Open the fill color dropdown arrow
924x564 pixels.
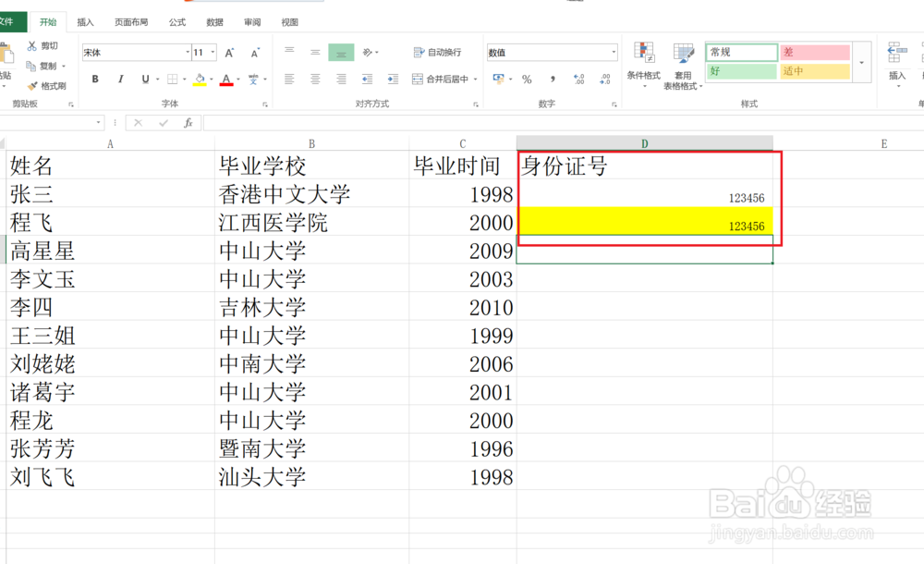[x=213, y=80]
